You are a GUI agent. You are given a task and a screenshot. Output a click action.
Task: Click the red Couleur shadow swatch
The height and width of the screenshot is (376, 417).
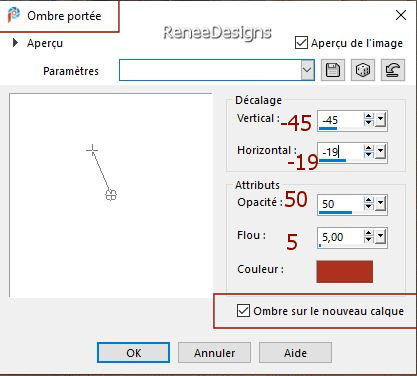click(x=344, y=272)
